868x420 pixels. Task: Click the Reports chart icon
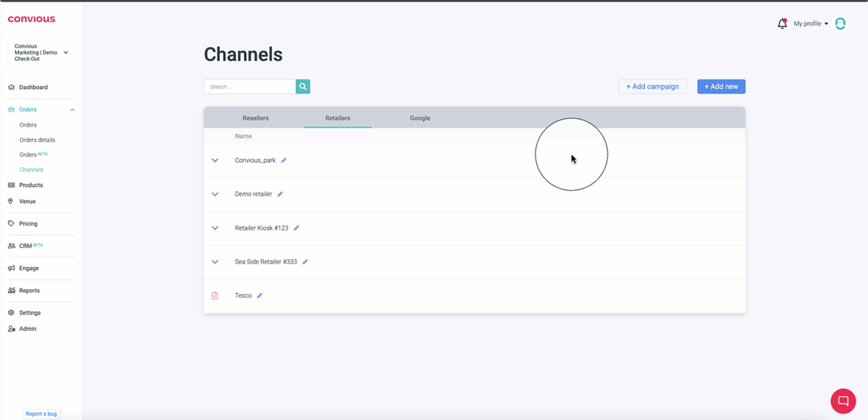pos(11,290)
